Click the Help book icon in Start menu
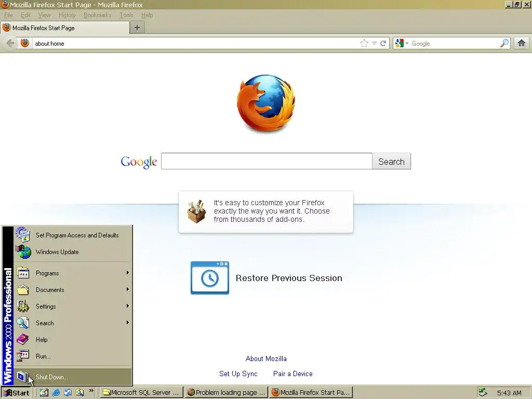 coord(23,339)
